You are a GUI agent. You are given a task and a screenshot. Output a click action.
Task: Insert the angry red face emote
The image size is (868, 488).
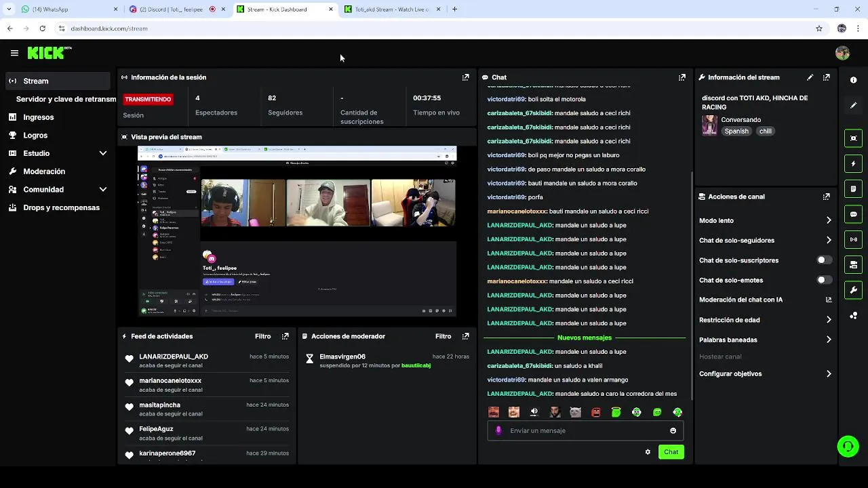tap(595, 412)
